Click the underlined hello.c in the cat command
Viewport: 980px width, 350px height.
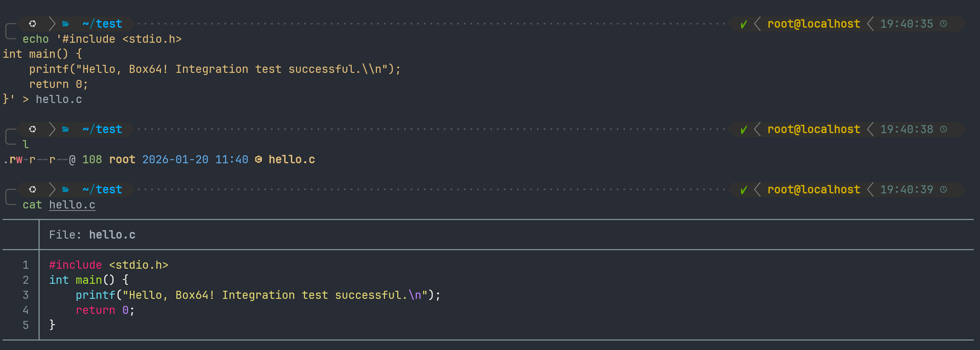(72, 205)
